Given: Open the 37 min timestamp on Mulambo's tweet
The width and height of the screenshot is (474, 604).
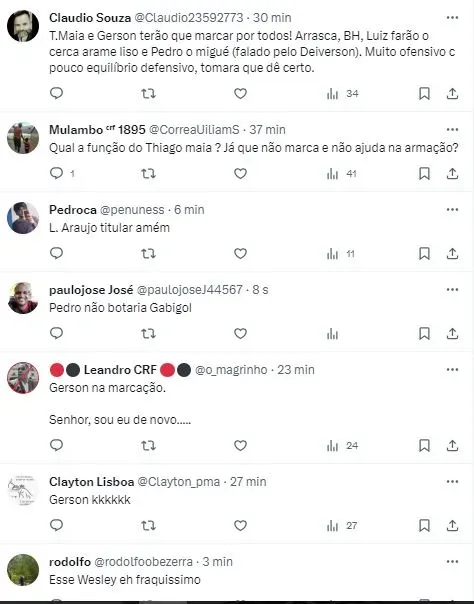Looking at the screenshot, I should 267,129.
